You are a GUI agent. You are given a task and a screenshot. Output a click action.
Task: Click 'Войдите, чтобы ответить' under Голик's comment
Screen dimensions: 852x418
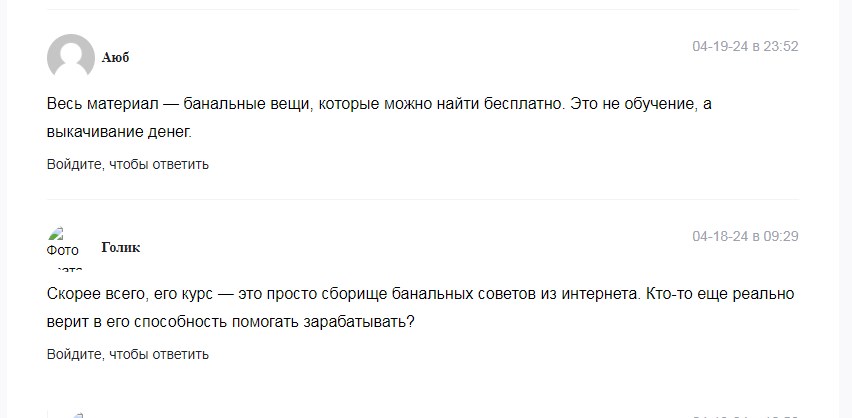[128, 354]
